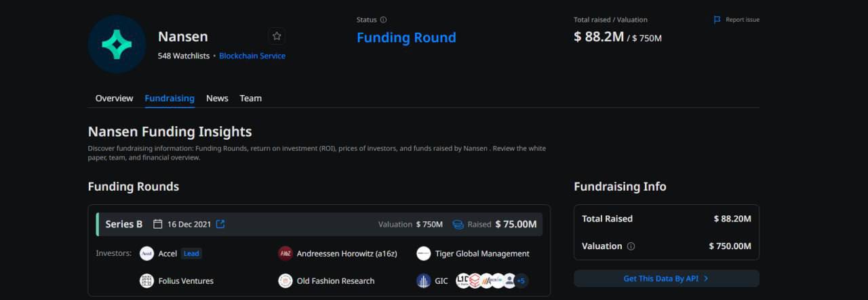Open the News tab
This screenshot has width=868, height=300.
[x=217, y=98]
